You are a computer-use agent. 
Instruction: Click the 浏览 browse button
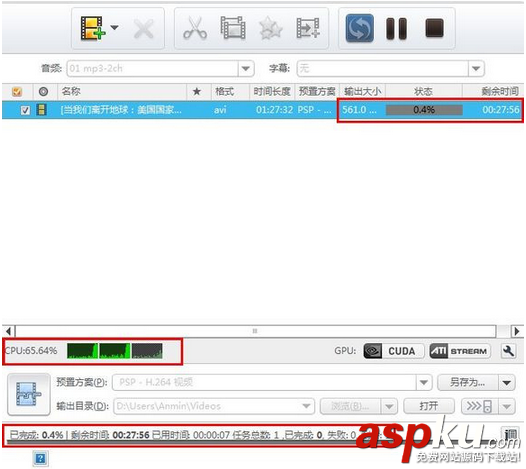coord(350,407)
